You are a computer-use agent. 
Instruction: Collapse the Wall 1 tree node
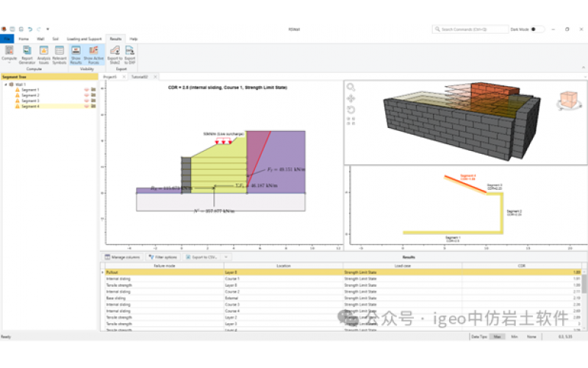6,85
